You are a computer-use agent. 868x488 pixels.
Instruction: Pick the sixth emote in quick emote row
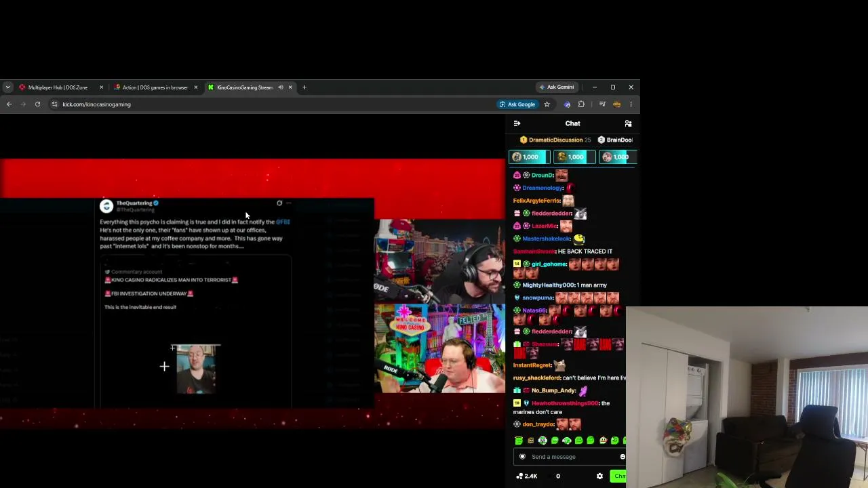tap(578, 441)
